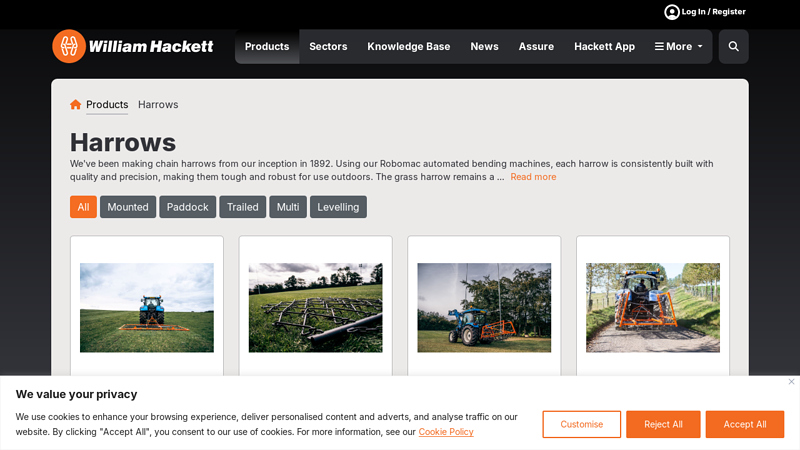Image resolution: width=800 pixels, height=450 pixels.
Task: Click the home icon in breadcrumb
Action: pos(76,105)
